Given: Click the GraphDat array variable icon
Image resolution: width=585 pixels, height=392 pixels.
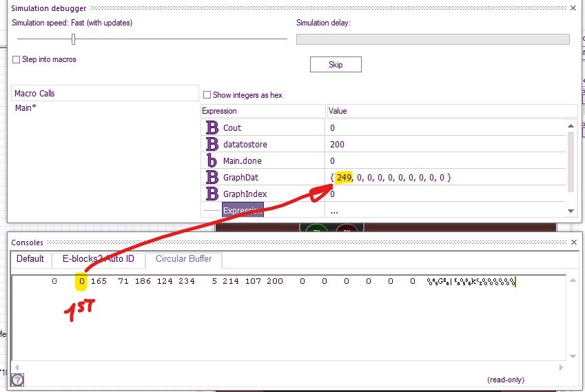Looking at the screenshot, I should coord(212,178).
